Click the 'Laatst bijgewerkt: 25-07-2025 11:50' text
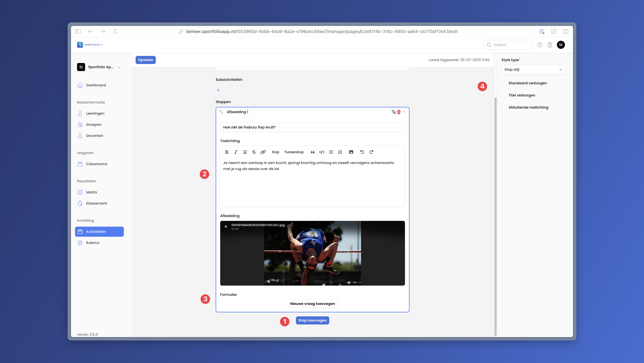 point(459,60)
